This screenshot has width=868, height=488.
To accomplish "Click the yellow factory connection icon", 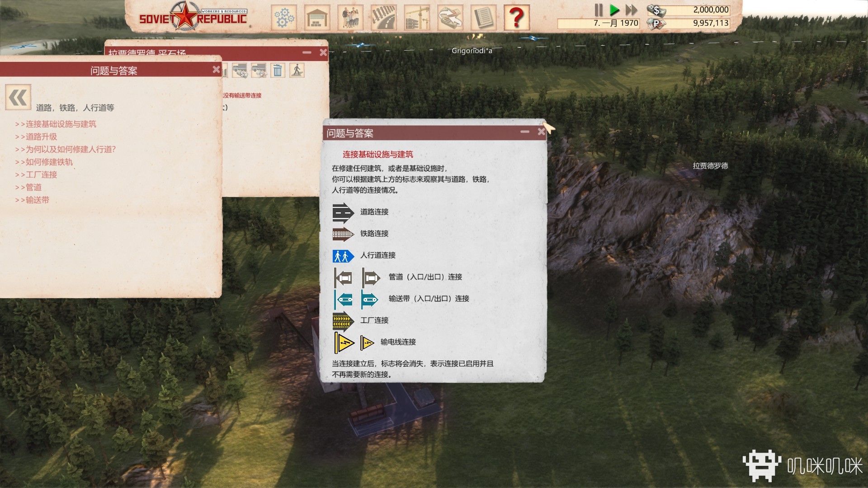I will 343,321.
